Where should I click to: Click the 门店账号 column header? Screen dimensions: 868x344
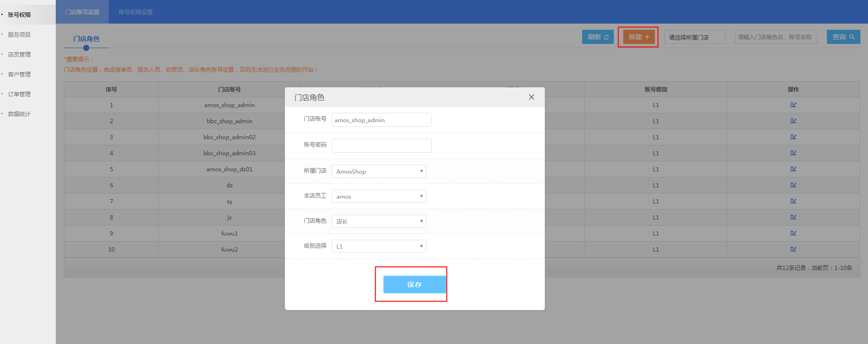(229, 89)
